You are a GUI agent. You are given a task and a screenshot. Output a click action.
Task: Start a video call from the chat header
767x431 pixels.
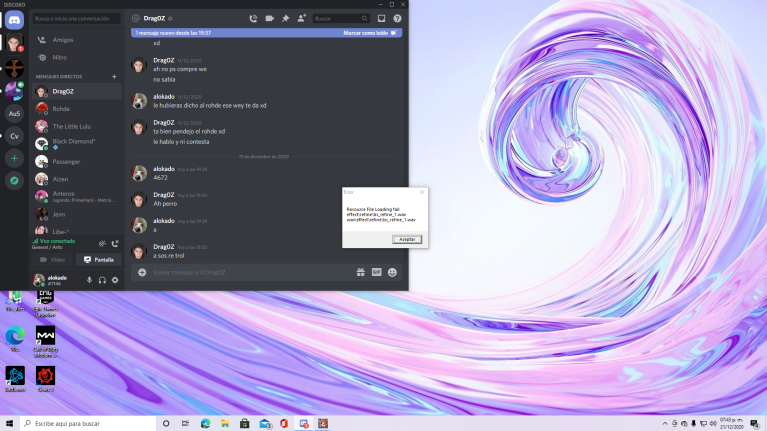coord(270,19)
